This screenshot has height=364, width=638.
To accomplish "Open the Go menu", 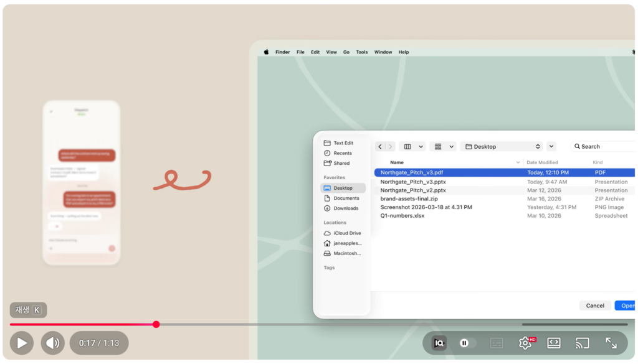I will point(346,52).
